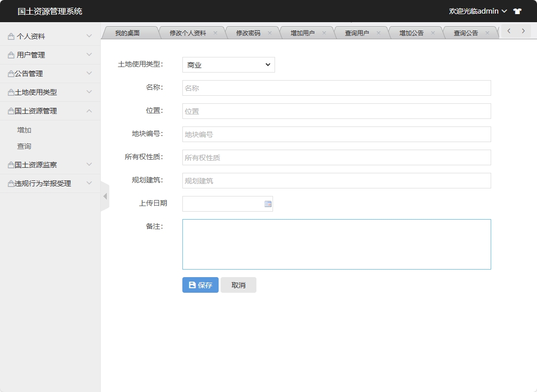
Task: Select 查询 under 国土资源管理
Action: tap(24, 146)
